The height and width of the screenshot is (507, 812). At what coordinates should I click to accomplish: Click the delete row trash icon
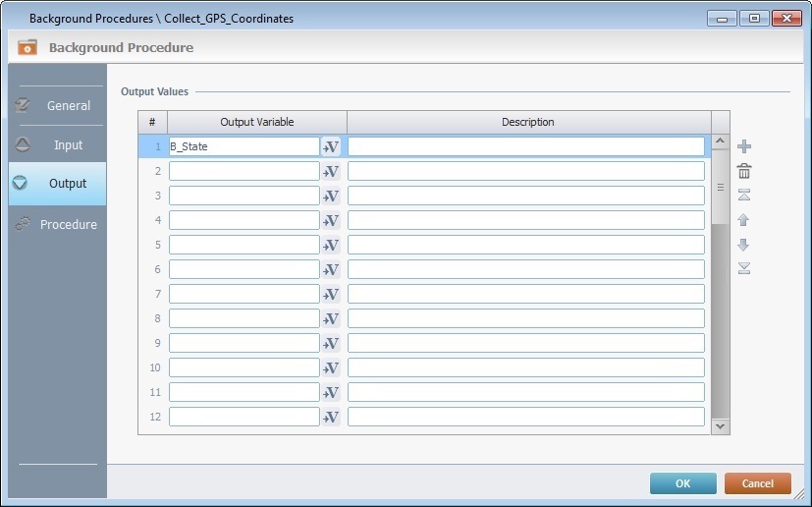click(744, 171)
